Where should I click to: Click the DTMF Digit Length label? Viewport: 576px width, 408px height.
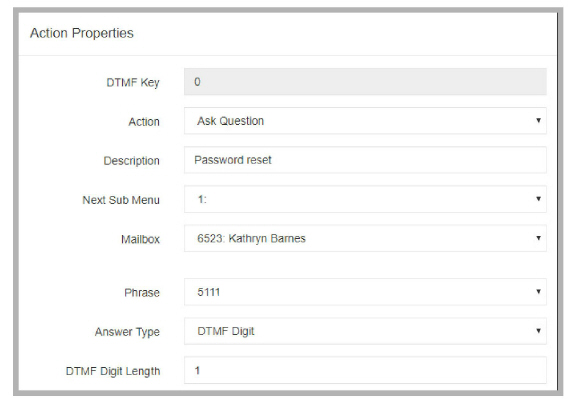click(x=113, y=371)
